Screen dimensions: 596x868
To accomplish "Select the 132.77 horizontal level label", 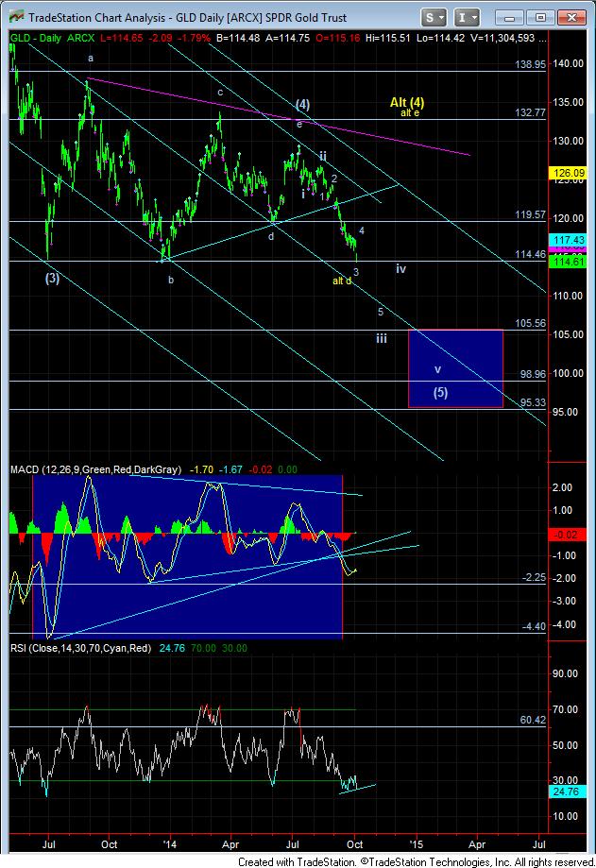I will [x=530, y=112].
